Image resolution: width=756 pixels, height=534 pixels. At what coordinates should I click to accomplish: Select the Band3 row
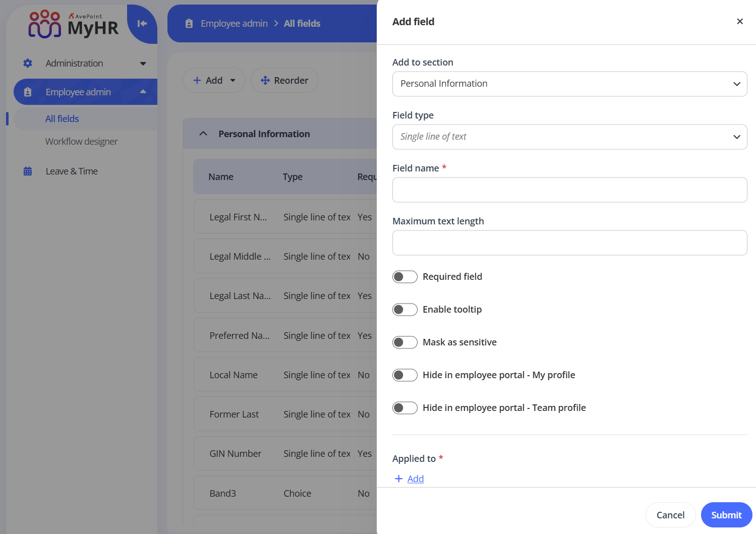click(285, 493)
